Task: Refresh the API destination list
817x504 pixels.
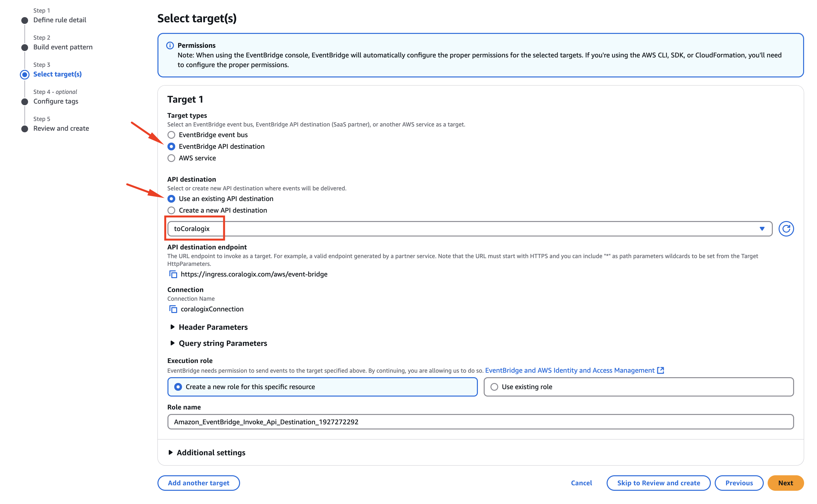Action: (786, 229)
